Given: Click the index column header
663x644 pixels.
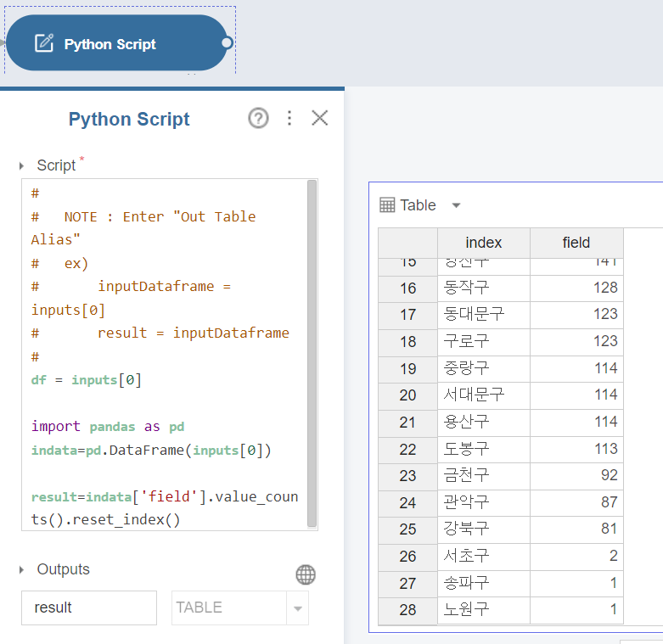Looking at the screenshot, I should pyautogui.click(x=483, y=243).
